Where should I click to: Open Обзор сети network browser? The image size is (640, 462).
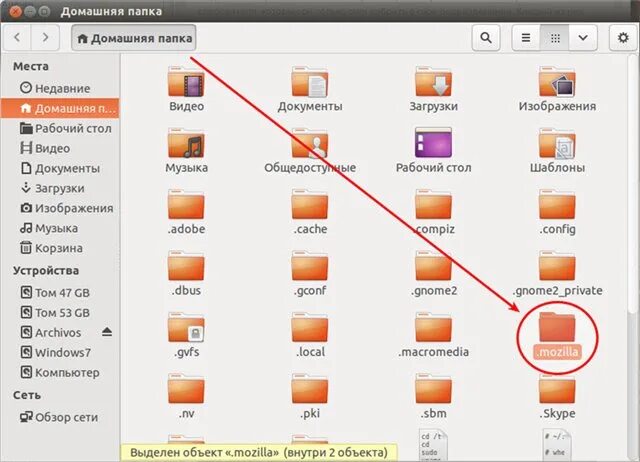click(x=60, y=417)
